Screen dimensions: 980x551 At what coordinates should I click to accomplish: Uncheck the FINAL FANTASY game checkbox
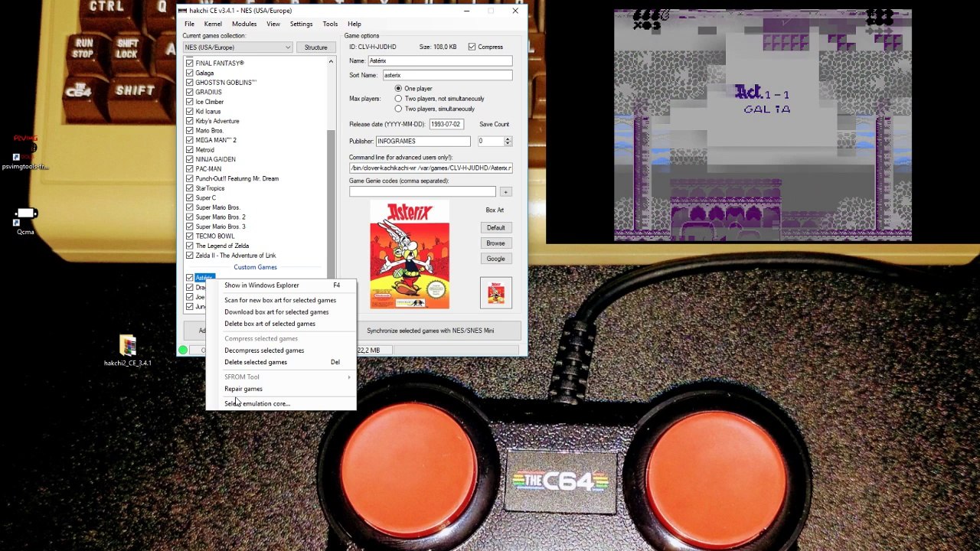(x=190, y=63)
